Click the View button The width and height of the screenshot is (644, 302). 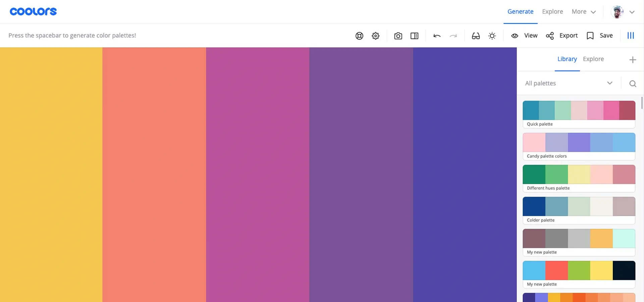tap(524, 36)
